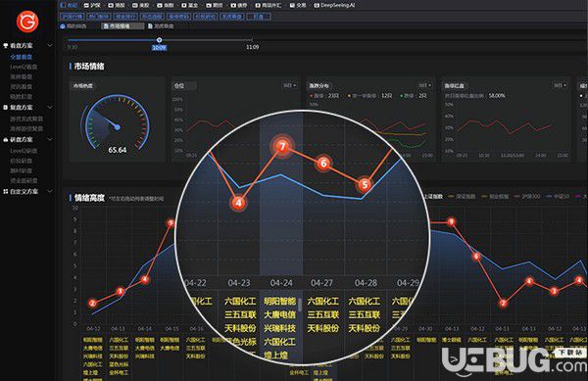Click the 自定义方案 grid icon
Image resolution: width=588 pixels, height=381 pixels.
5,191
